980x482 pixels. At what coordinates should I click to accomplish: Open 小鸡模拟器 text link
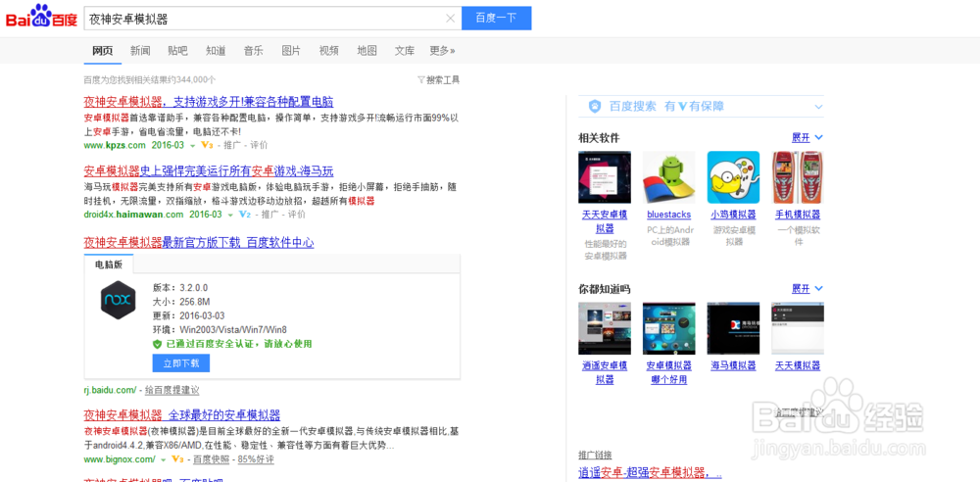pos(733,215)
